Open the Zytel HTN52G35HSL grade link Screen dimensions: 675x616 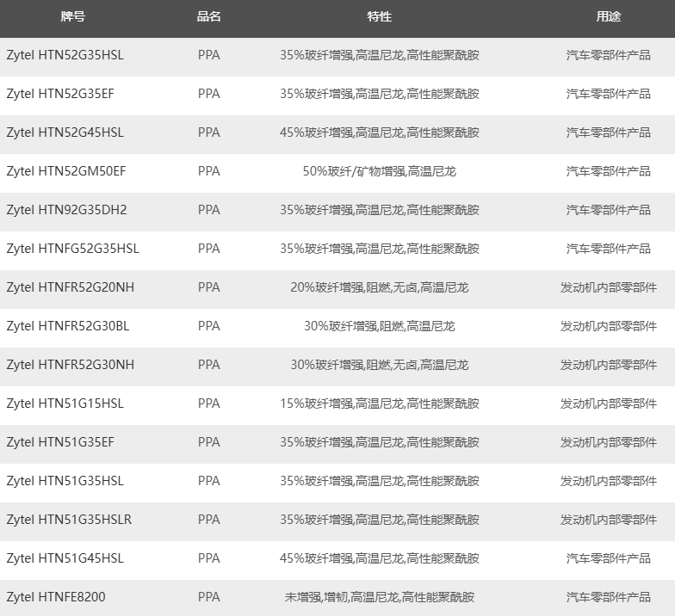pos(65,55)
